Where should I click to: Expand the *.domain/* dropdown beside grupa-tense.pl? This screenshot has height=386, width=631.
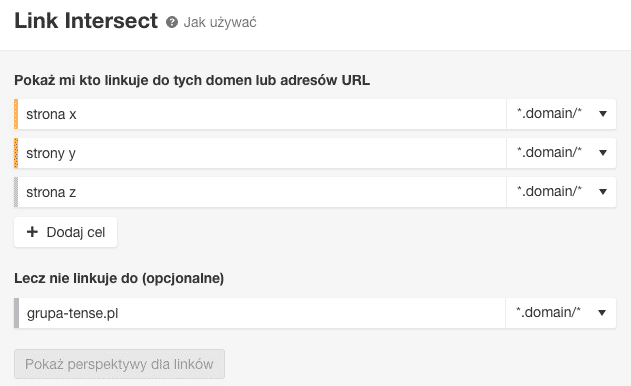(x=561, y=313)
